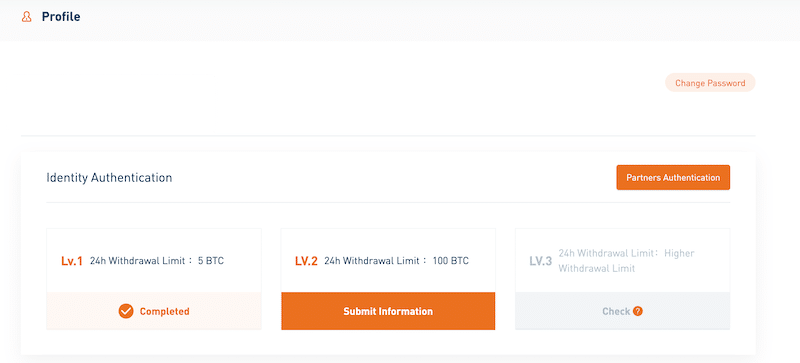Select the Lv.1 24h Withdrawal Limit label
Image resolution: width=800 pixels, height=363 pixels.
[x=139, y=261]
